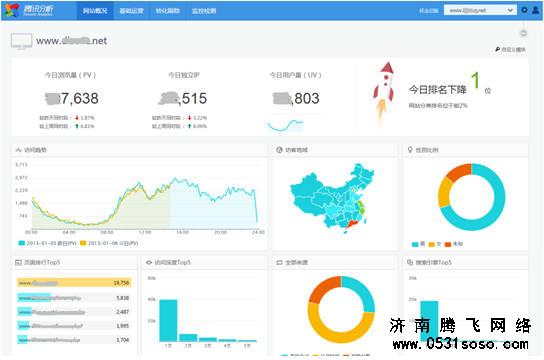
Task: Click the Tencent Analytics logo icon
Action: tap(11, 10)
